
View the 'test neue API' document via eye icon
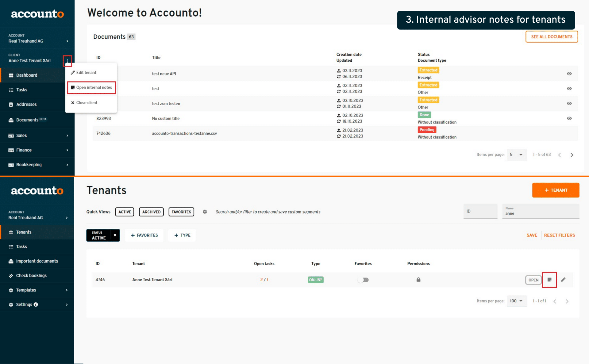pos(569,74)
